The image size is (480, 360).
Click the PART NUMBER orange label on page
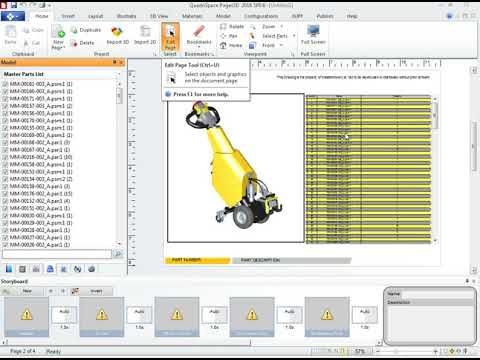tap(197, 260)
